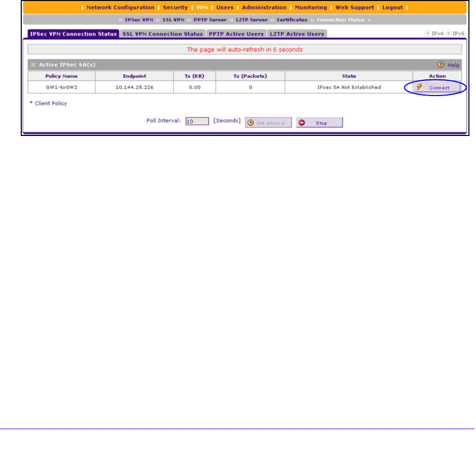This screenshot has width=476, height=463.
Task: Switch to SSL VPN Connection Status tab
Action: (x=162, y=34)
